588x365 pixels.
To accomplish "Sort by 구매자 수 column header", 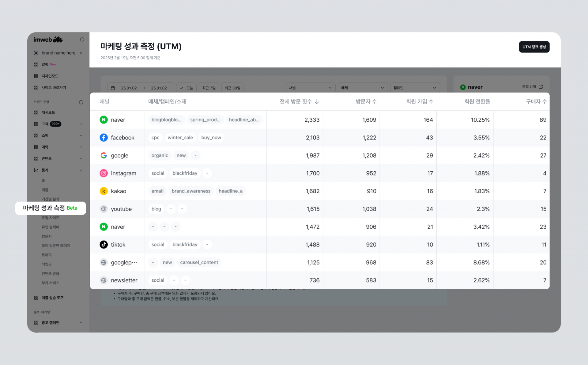I will click(x=536, y=101).
